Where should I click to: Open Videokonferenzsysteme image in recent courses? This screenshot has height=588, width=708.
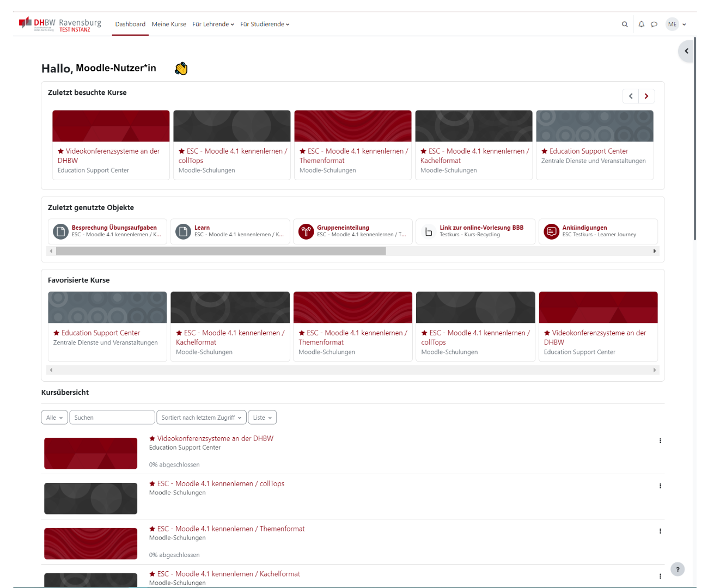click(111, 126)
